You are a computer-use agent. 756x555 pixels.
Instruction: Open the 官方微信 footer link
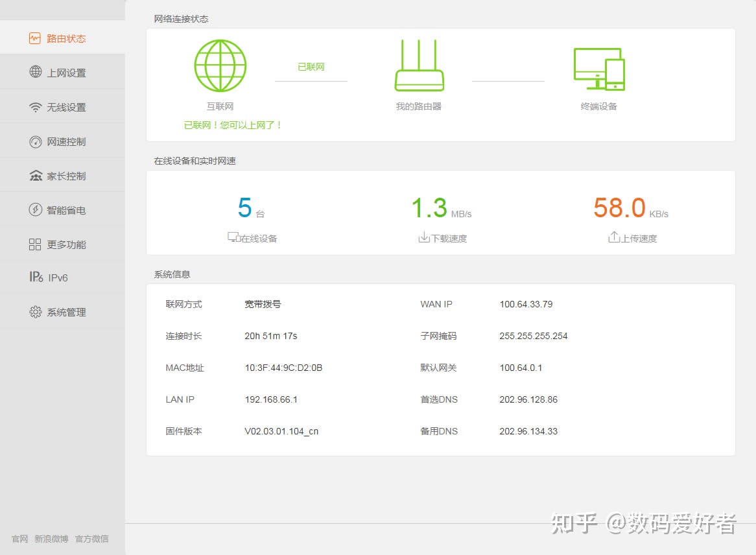point(92,539)
